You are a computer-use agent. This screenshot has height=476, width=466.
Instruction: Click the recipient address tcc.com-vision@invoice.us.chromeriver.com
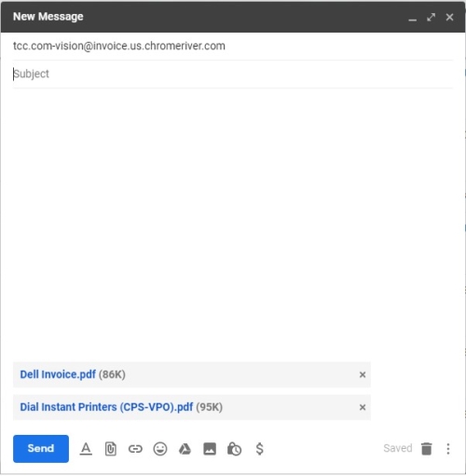point(119,46)
